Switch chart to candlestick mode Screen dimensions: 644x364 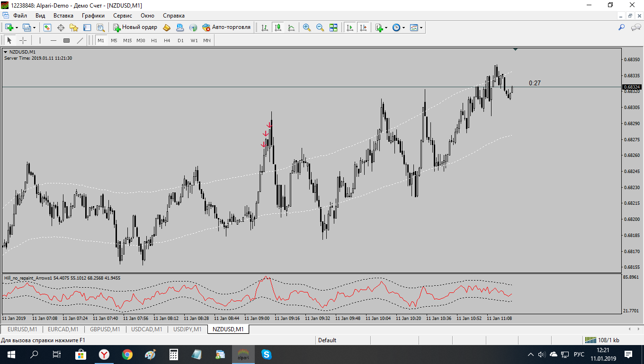[278, 27]
